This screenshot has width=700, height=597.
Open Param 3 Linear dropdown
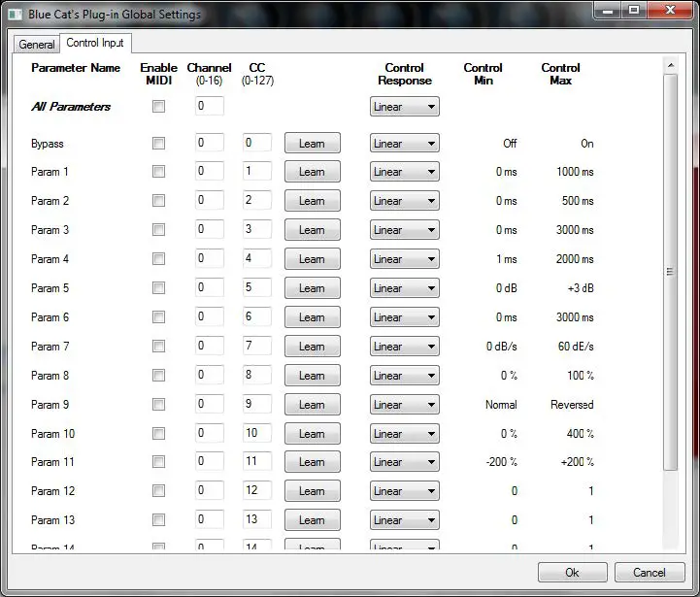click(405, 229)
